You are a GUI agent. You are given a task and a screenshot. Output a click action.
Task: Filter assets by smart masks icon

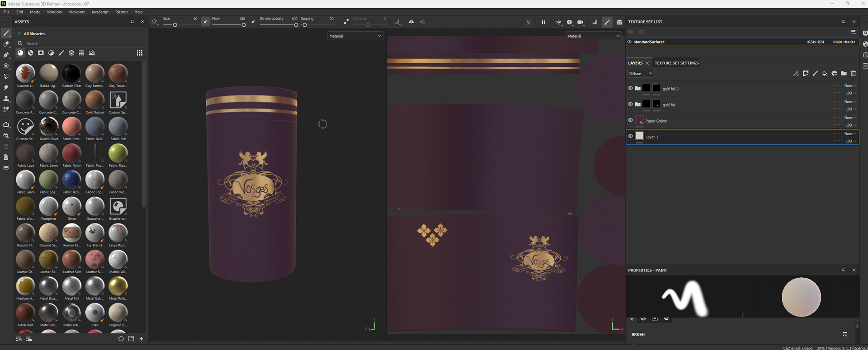click(41, 53)
